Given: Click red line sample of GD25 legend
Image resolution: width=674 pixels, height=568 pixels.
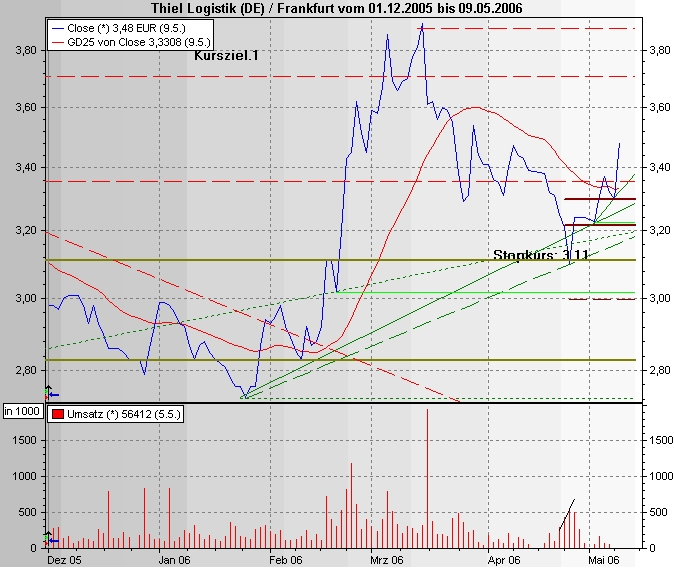Looking at the screenshot, I should 58,42.
